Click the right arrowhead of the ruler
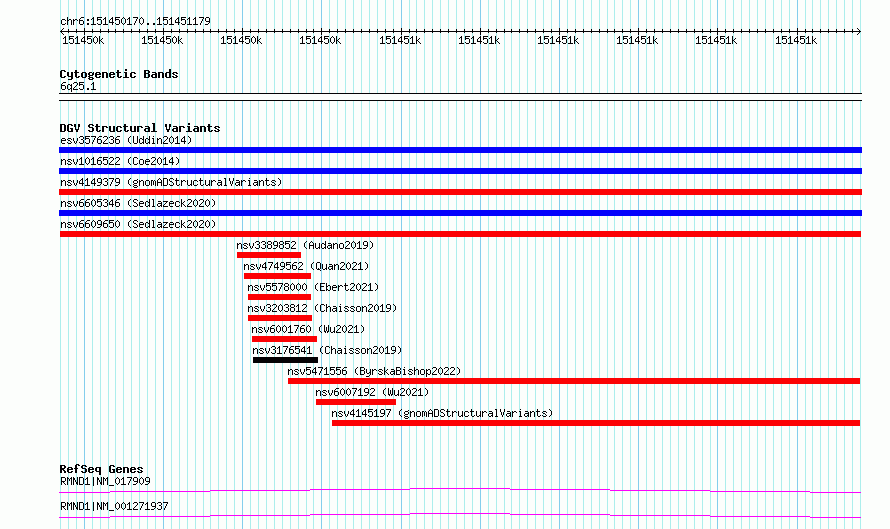Image resolution: width=890 pixels, height=529 pixels. click(858, 32)
